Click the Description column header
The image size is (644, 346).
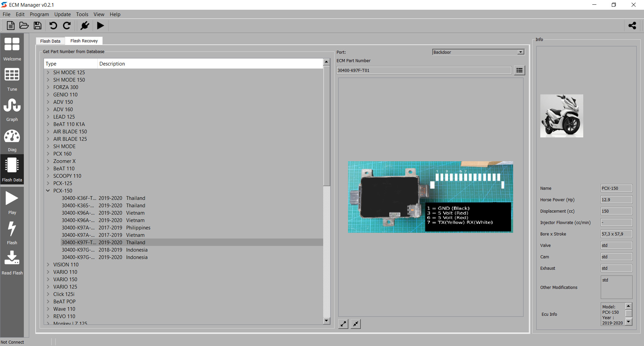(x=210, y=63)
